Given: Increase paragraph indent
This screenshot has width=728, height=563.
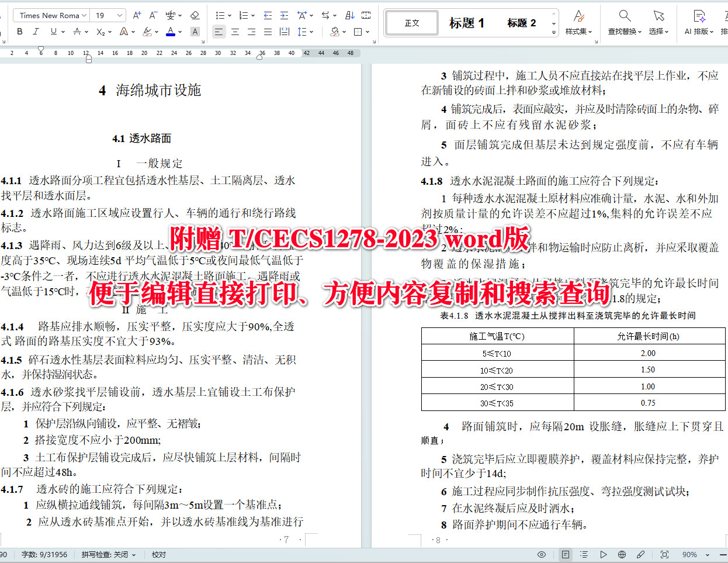Looking at the screenshot, I should tap(284, 15).
